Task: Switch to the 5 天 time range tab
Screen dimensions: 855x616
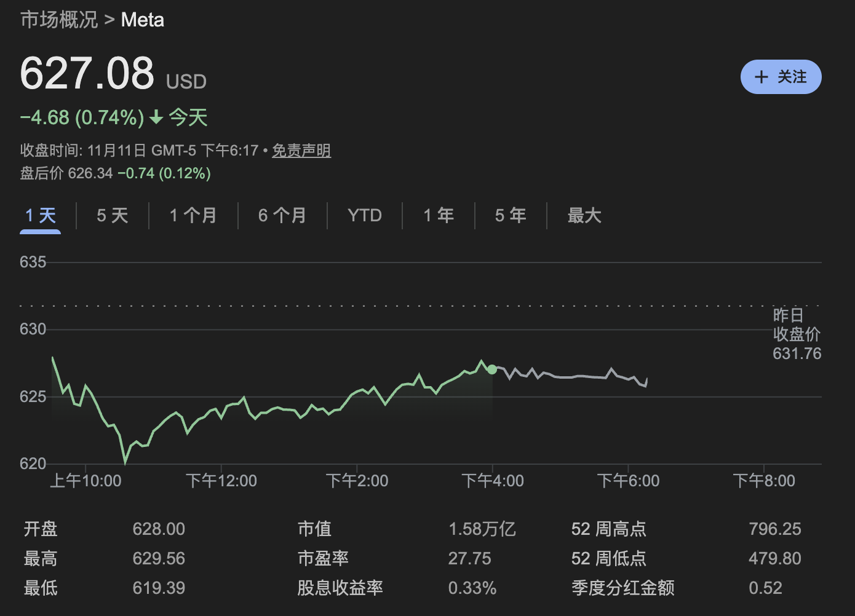Action: click(x=112, y=215)
